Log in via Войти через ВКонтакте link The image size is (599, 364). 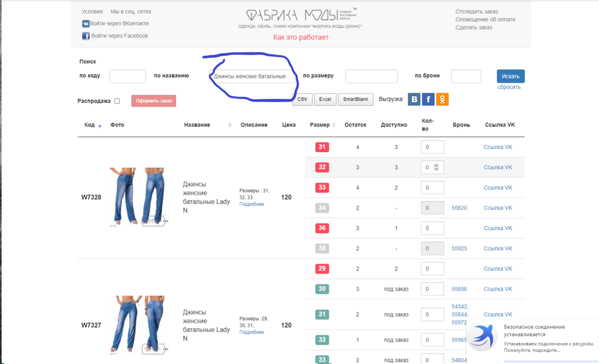(119, 24)
